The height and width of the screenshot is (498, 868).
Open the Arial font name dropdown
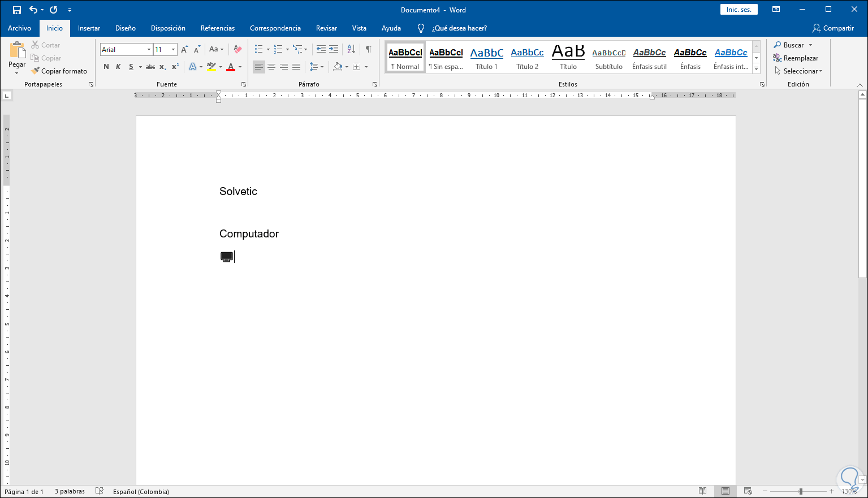pyautogui.click(x=149, y=50)
